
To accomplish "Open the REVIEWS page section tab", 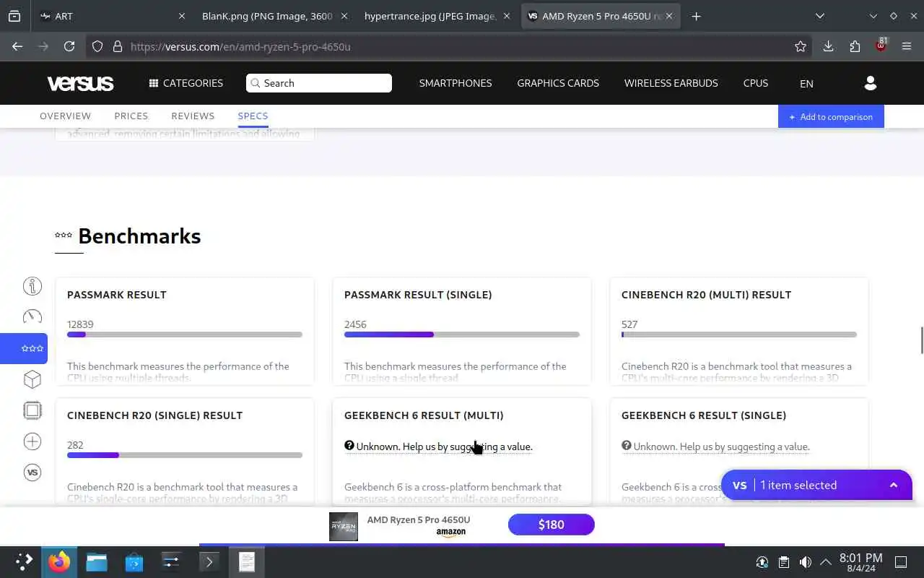I will tap(193, 116).
